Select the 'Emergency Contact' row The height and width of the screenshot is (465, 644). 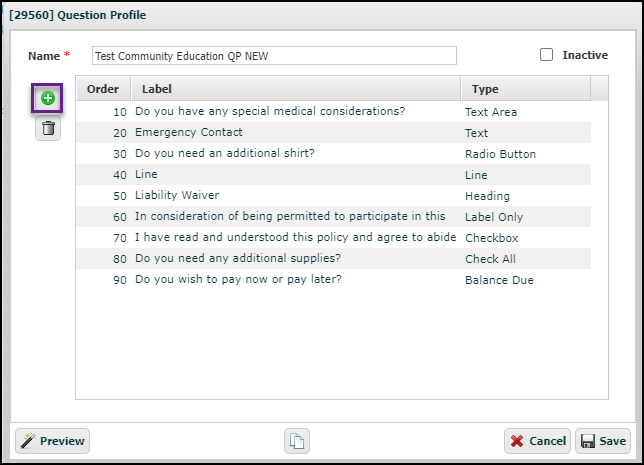[x=334, y=132]
